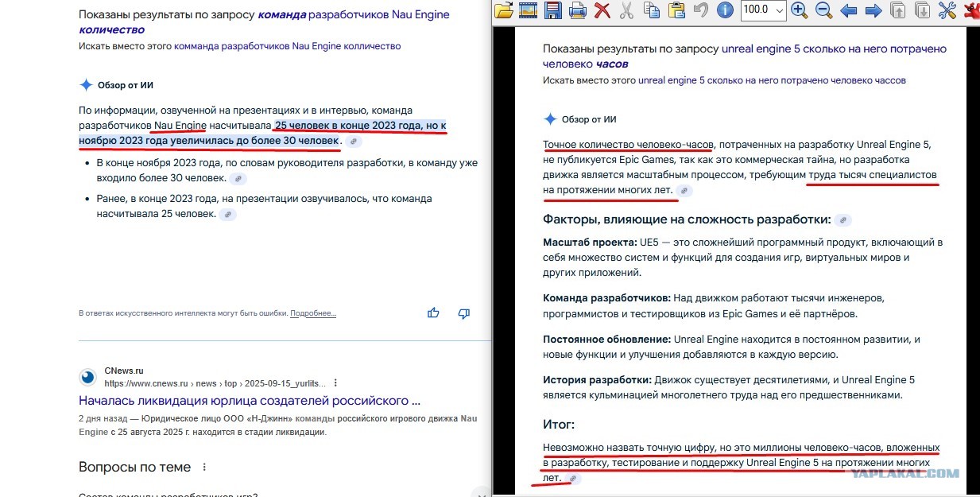Screen dimensions: 980x497
Task: In the viewer image, click "Масштаб проекта:" bold label
Action: coord(590,242)
